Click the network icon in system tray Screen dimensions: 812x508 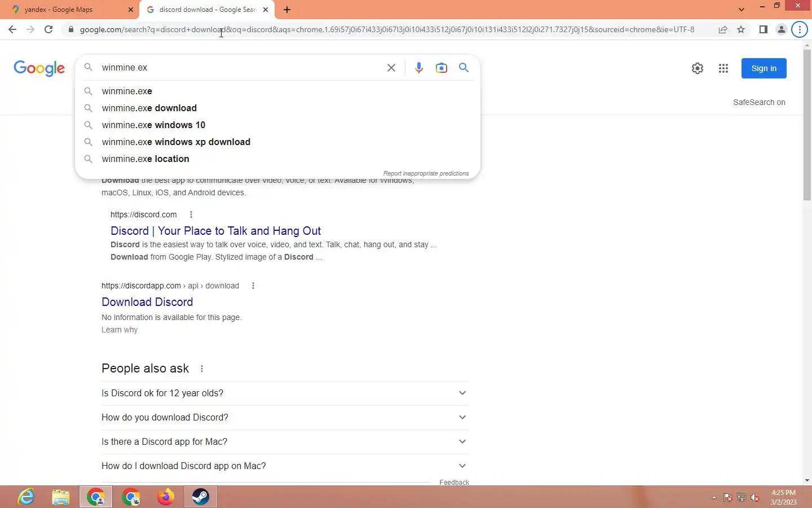742,497
